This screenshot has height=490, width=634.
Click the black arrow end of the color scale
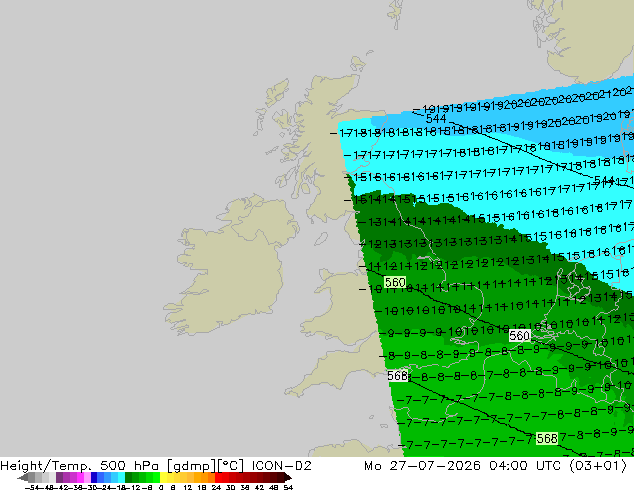click(288, 477)
